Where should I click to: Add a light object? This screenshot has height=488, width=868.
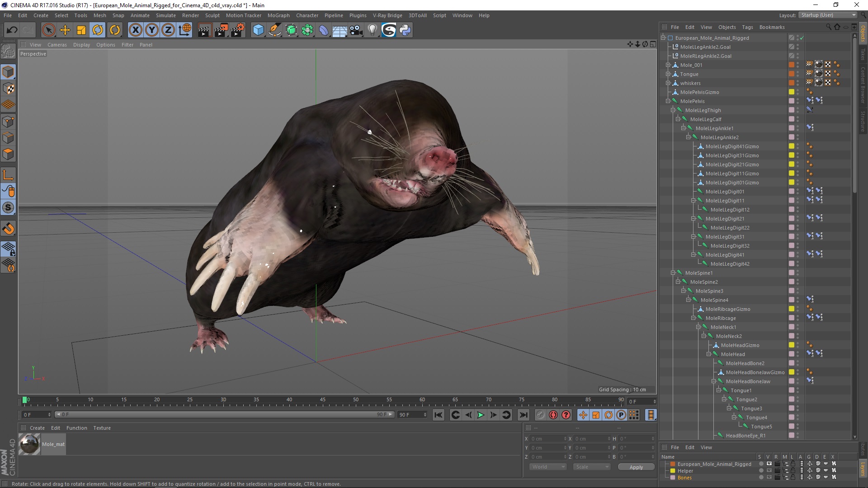[373, 30]
